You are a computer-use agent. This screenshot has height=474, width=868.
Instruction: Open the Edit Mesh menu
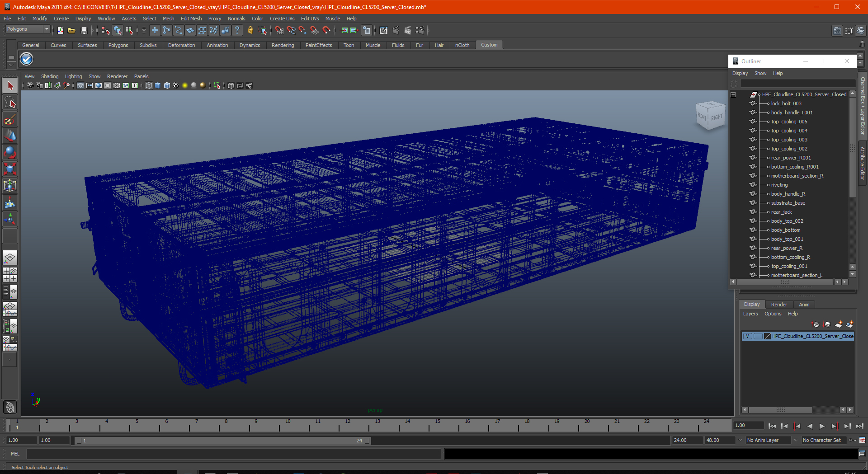tap(191, 19)
